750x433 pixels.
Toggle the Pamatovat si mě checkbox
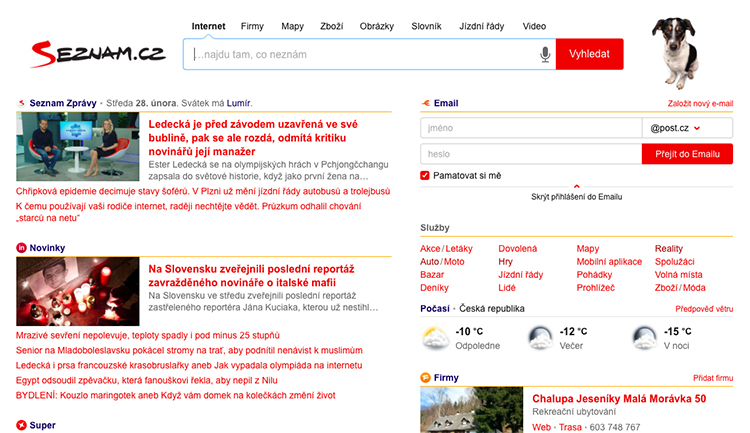click(426, 175)
